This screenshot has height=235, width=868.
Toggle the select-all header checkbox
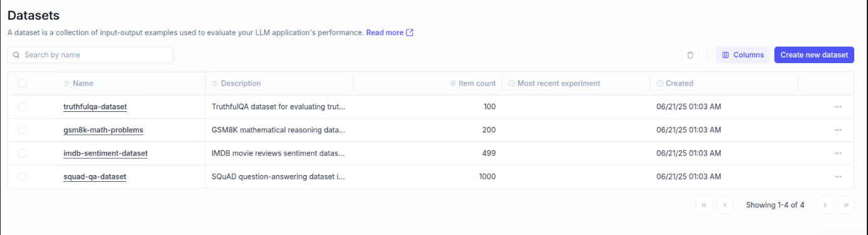[23, 83]
